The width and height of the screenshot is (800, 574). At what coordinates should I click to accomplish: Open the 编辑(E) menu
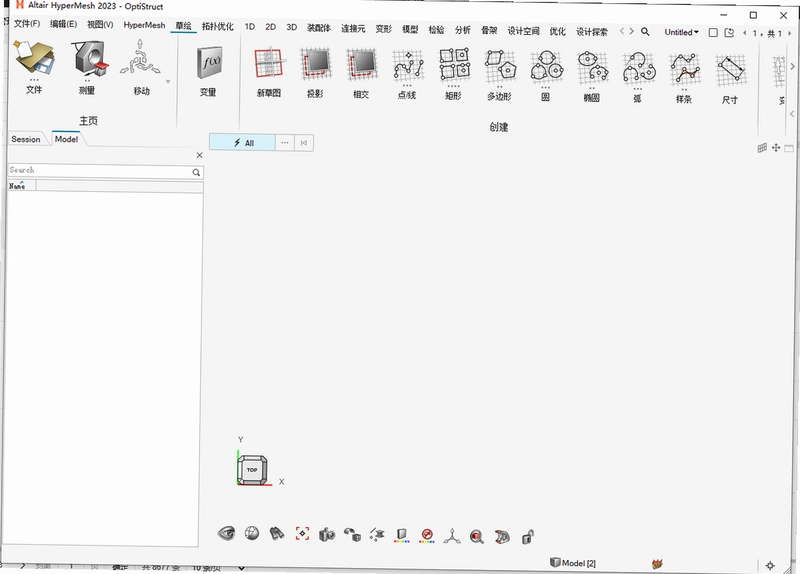(63, 24)
